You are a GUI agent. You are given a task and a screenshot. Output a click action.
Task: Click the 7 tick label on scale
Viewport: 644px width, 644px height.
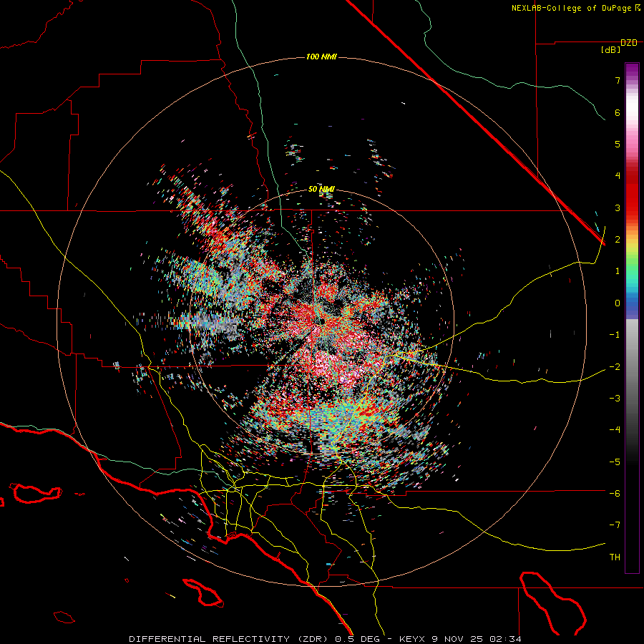618,80
